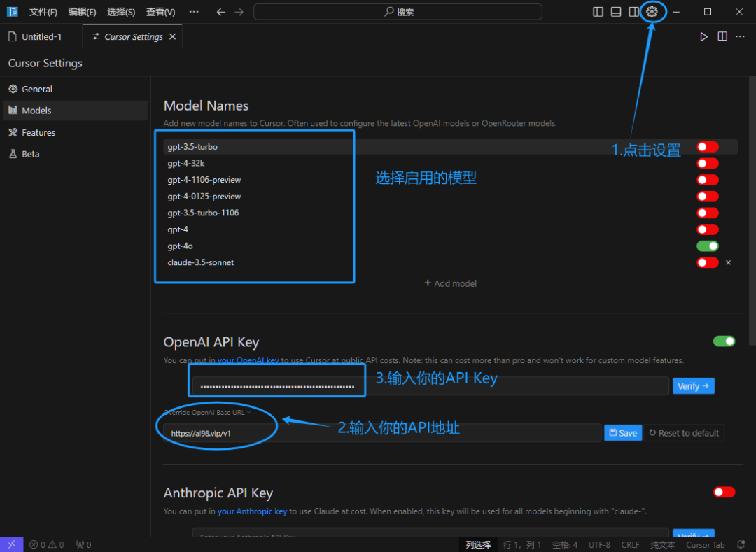The image size is (756, 552).
Task: Open the 文件(F) menu
Action: (43, 12)
